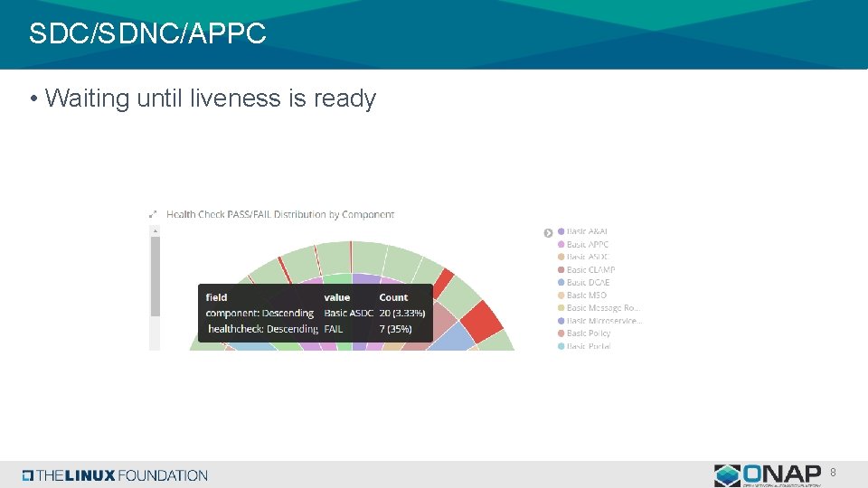Click the ONAP logo in the footer
Image resolution: width=868 pixels, height=488 pixels.
click(x=768, y=475)
